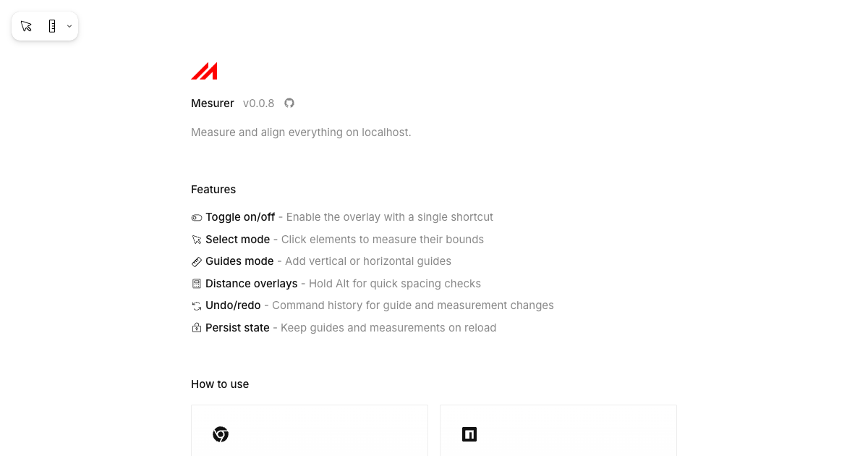
Task: Click the lock icon beside Persist state
Action: point(197,328)
